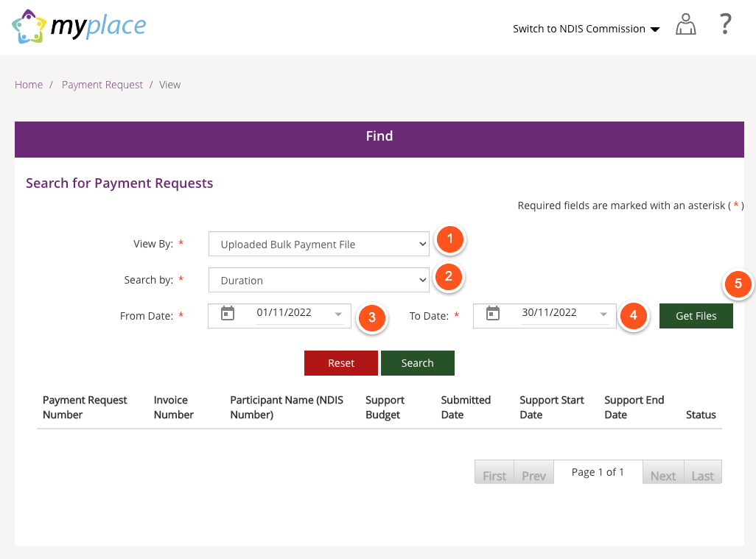Open the To Date calendar icon
The image size is (756, 559).
pyautogui.click(x=493, y=314)
